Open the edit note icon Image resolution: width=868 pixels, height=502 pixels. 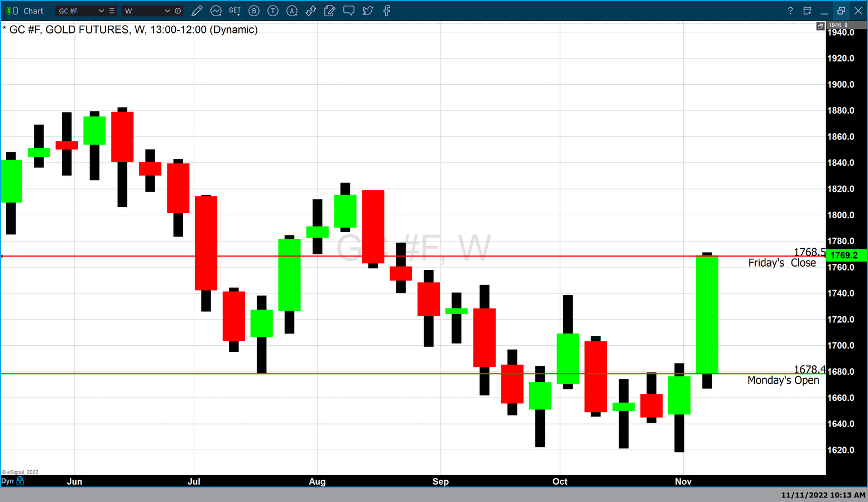(330, 11)
